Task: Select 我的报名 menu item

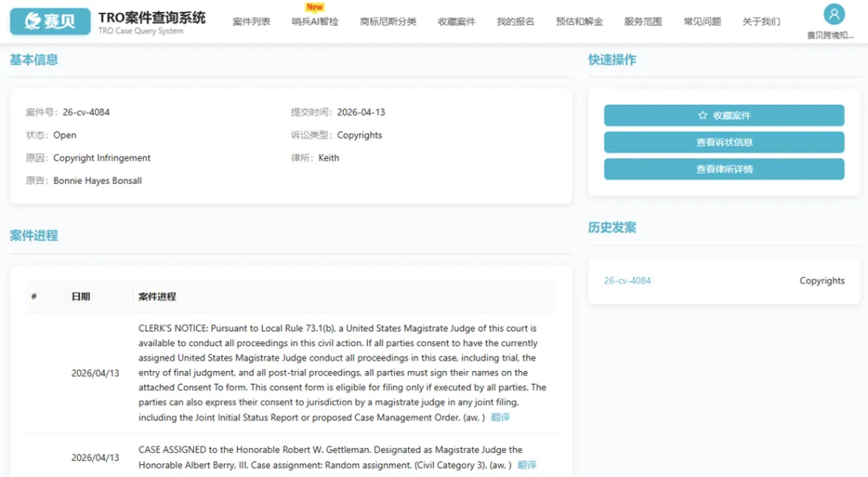Action: tap(515, 22)
